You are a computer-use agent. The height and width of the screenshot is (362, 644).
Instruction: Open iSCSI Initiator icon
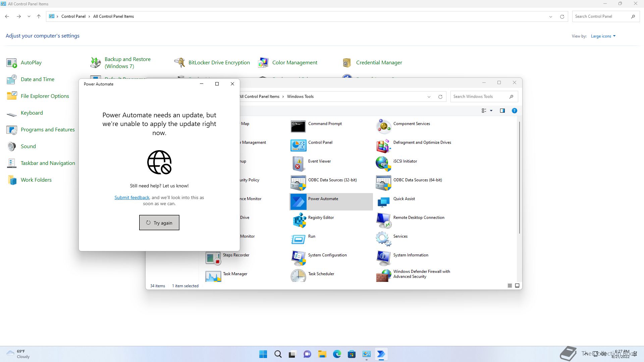[x=383, y=164]
